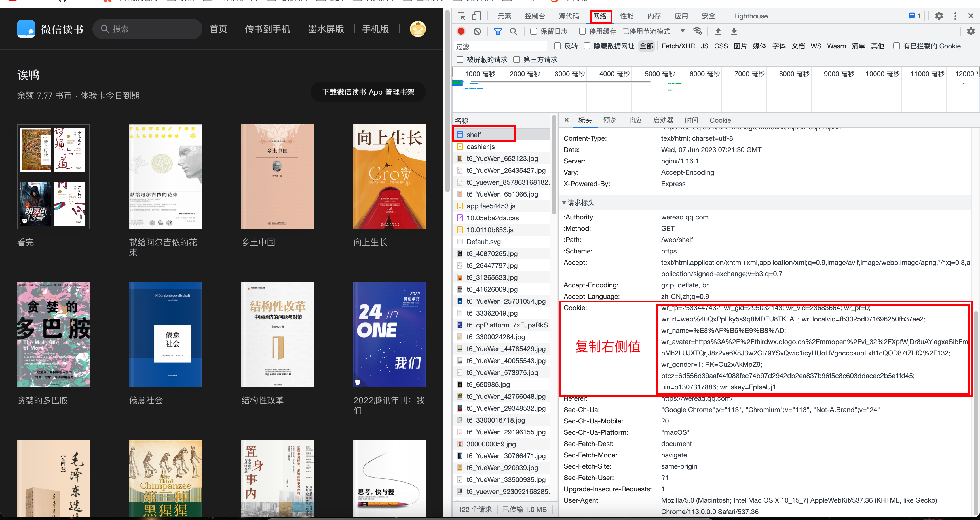The height and width of the screenshot is (520, 980).
Task: Open the DevTools three-dot more menu
Action: [955, 16]
